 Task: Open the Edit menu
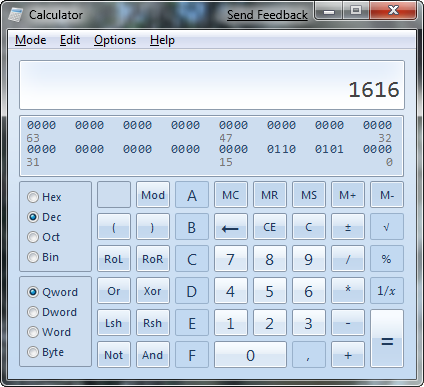[70, 40]
